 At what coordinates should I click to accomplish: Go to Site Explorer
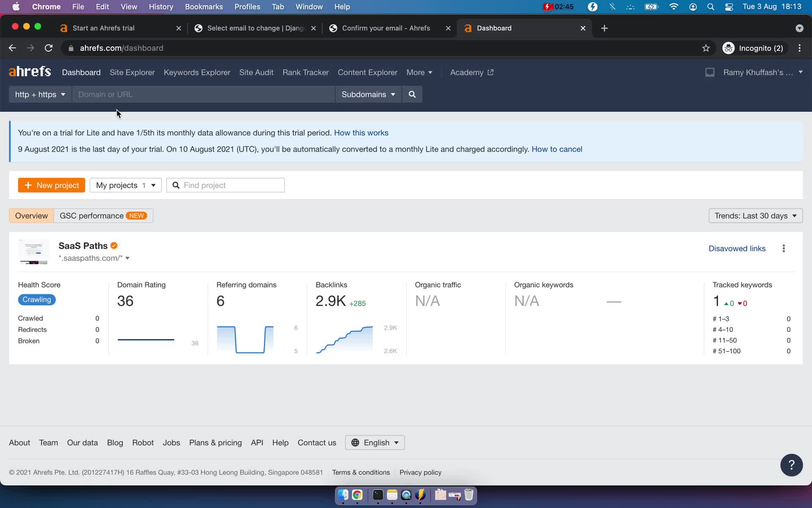coord(132,72)
